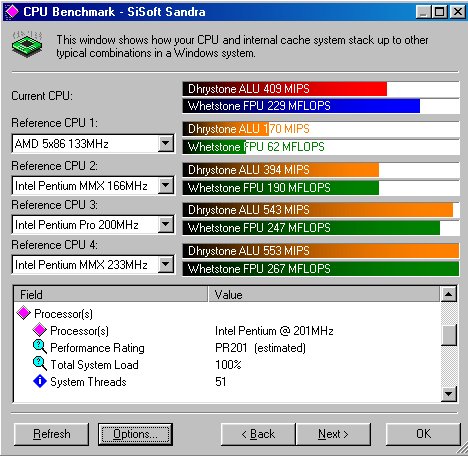This screenshot has height=456, width=468.
Task: Click the System Threads value 51
Action: (221, 382)
